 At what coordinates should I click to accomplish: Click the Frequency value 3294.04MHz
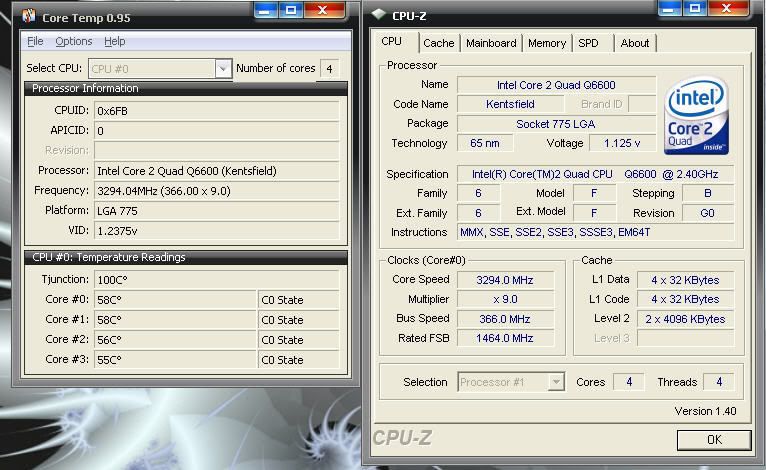216,191
